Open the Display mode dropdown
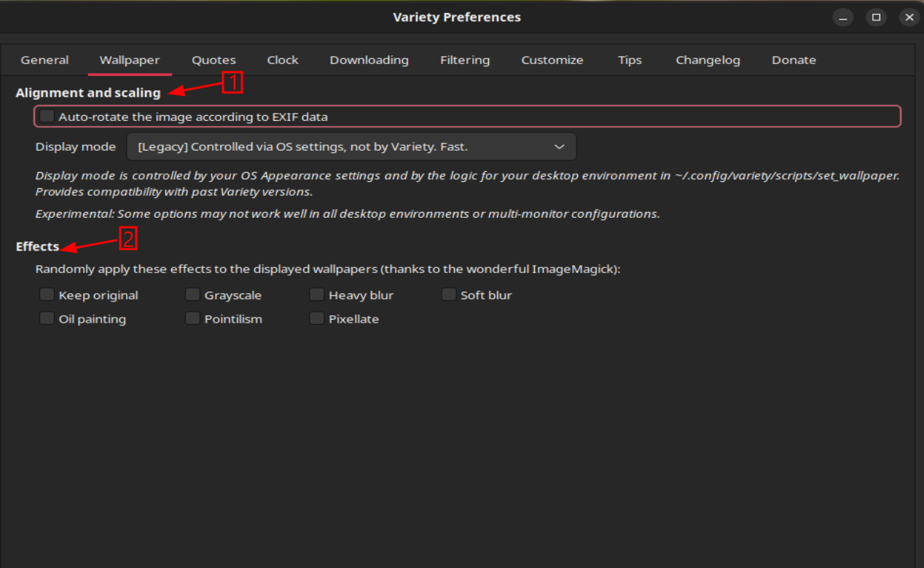The height and width of the screenshot is (568, 924). coord(351,146)
